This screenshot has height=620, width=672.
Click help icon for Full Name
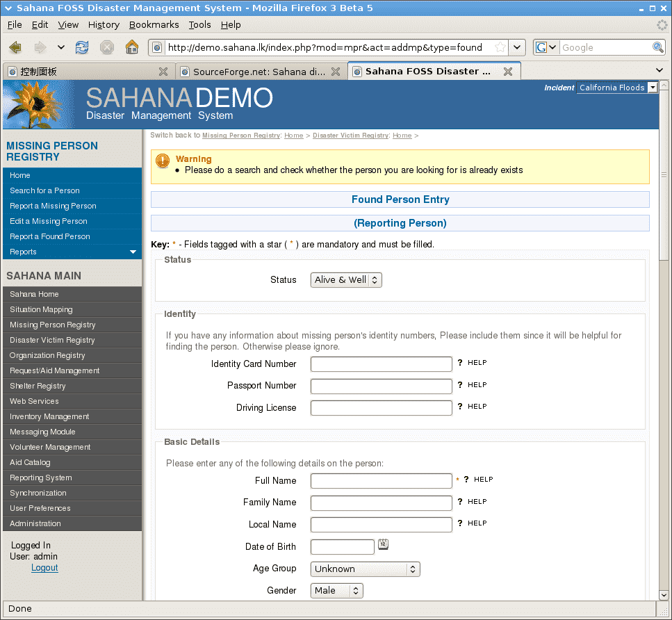[478, 480]
